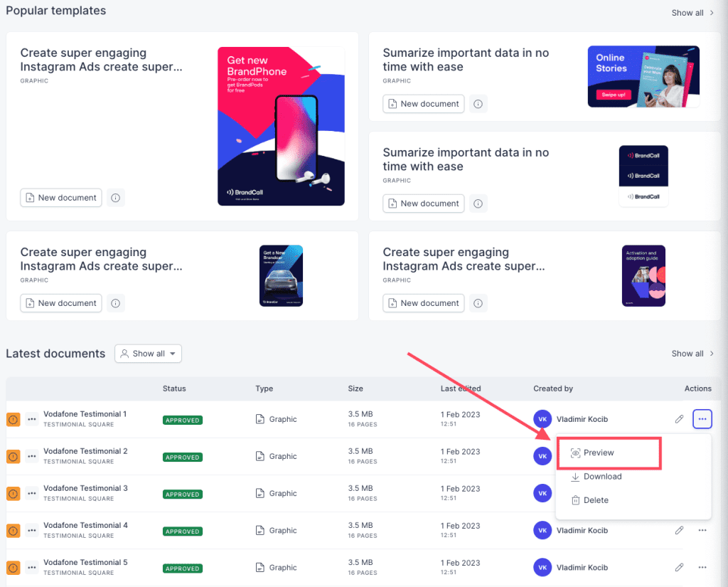Open the BrandPhone template thumbnail
Image resolution: width=728 pixels, height=587 pixels.
281,126
